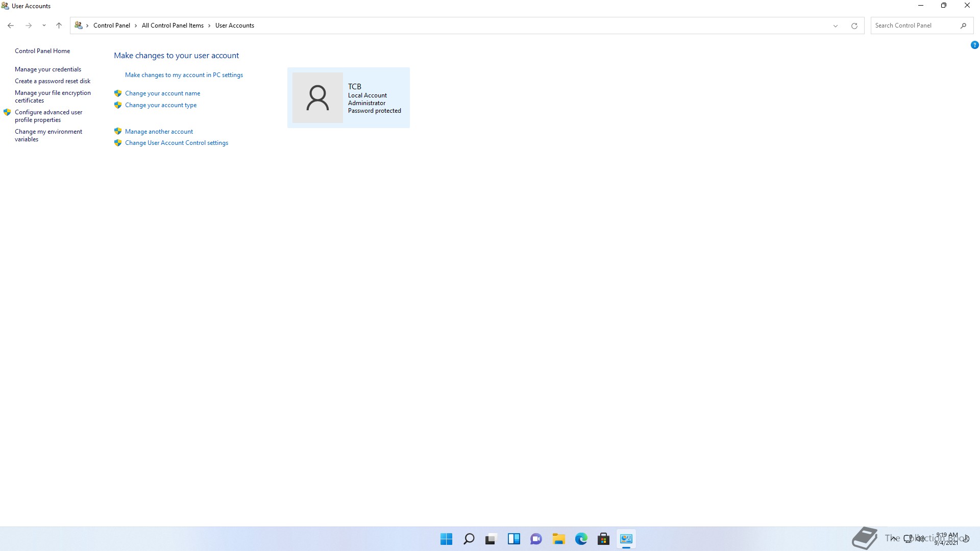
Task: Open File Explorer from taskbar
Action: tap(558, 539)
